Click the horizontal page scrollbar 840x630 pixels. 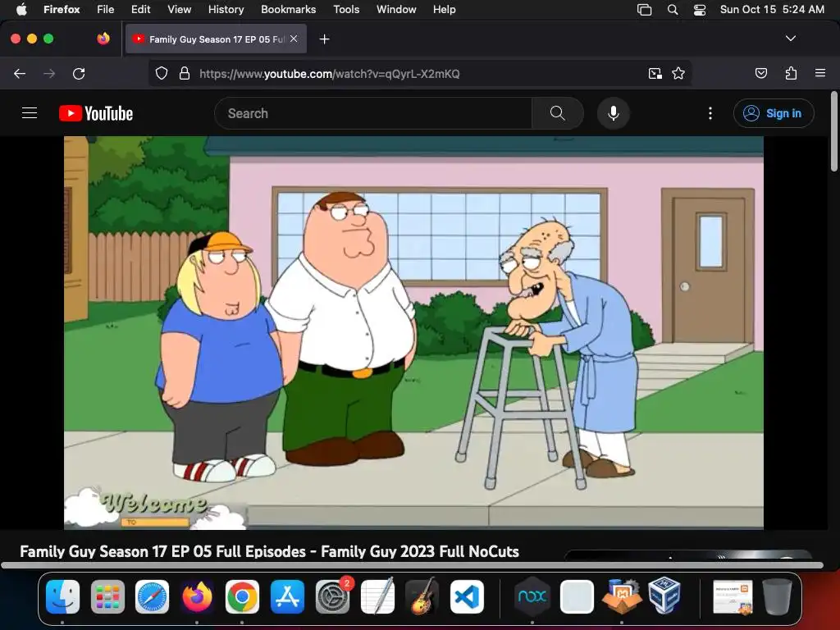(x=412, y=565)
